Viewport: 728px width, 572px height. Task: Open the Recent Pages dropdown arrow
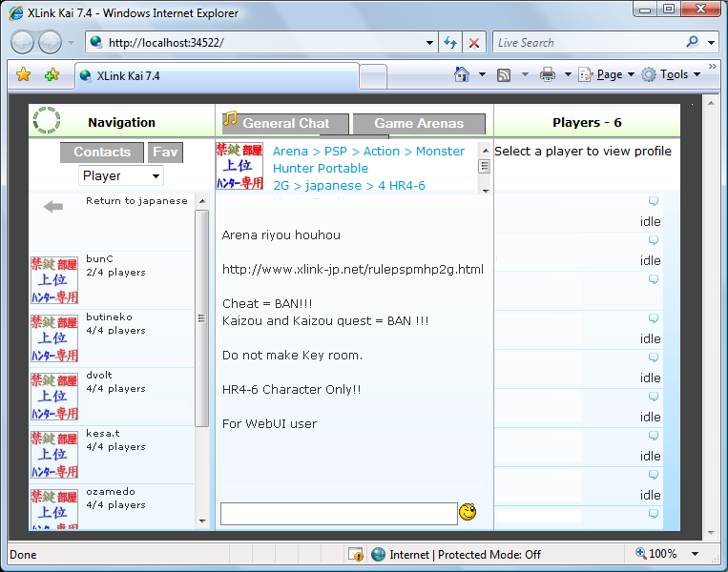click(x=71, y=43)
